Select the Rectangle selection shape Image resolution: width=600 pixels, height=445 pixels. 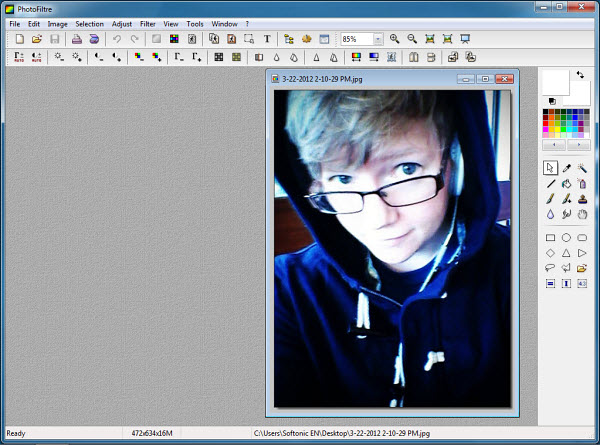[550, 238]
